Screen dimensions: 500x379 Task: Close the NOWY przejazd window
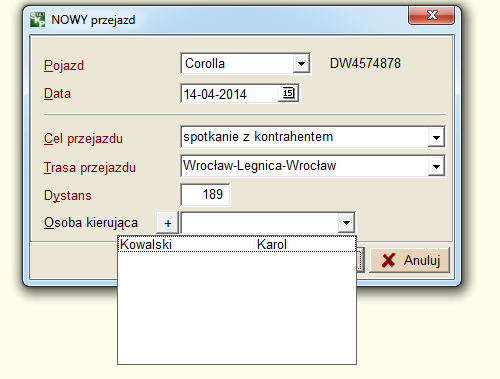432,15
